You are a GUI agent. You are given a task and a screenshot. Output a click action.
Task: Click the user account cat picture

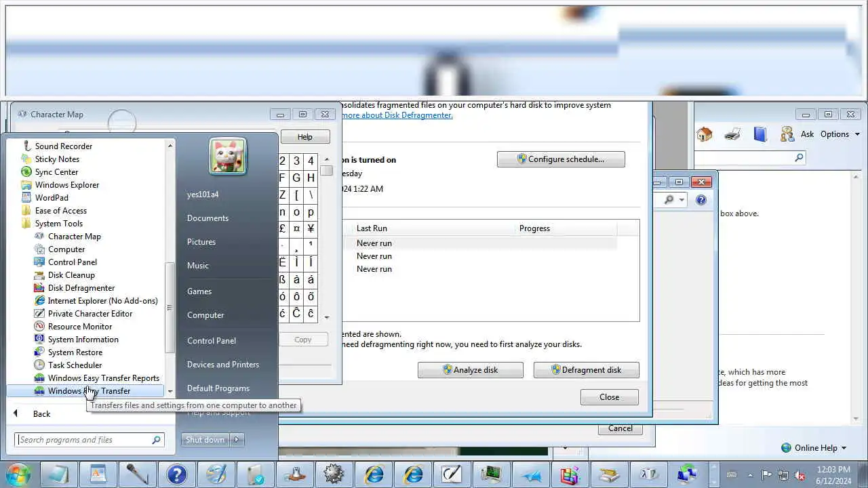(228, 157)
